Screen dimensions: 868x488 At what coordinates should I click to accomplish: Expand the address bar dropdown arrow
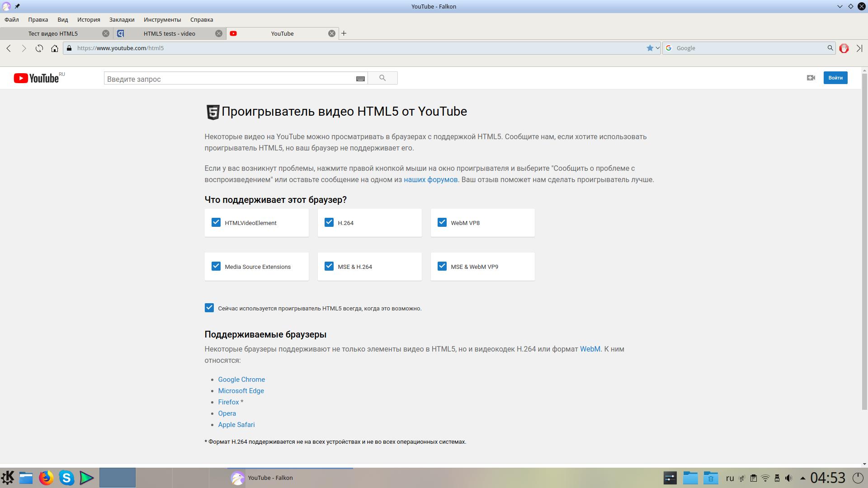(657, 48)
